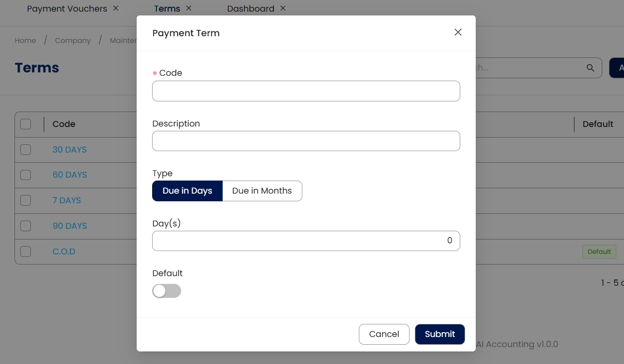
Task: Click the Day(s) number field
Action: point(306,241)
